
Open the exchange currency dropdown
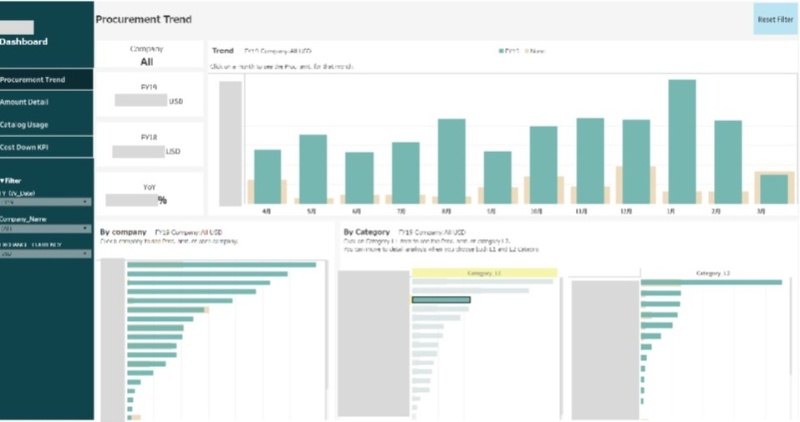tap(45, 253)
